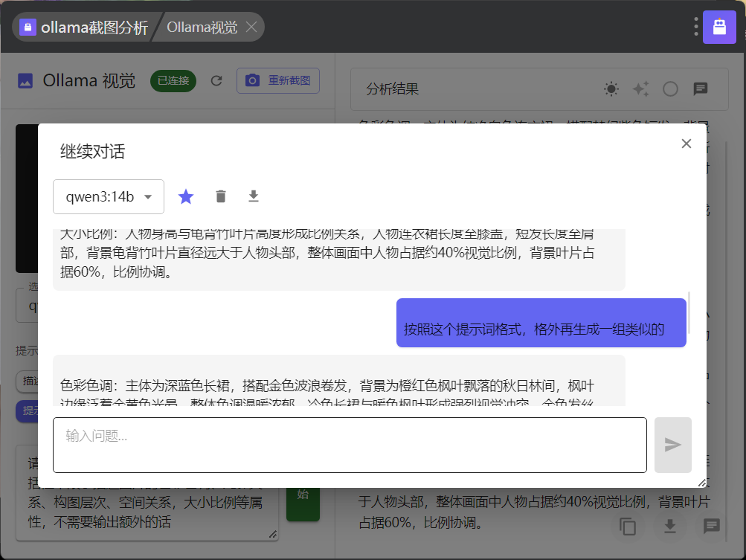Open the three-dot menu at top right
Screen dimensions: 746x560
coord(695,28)
